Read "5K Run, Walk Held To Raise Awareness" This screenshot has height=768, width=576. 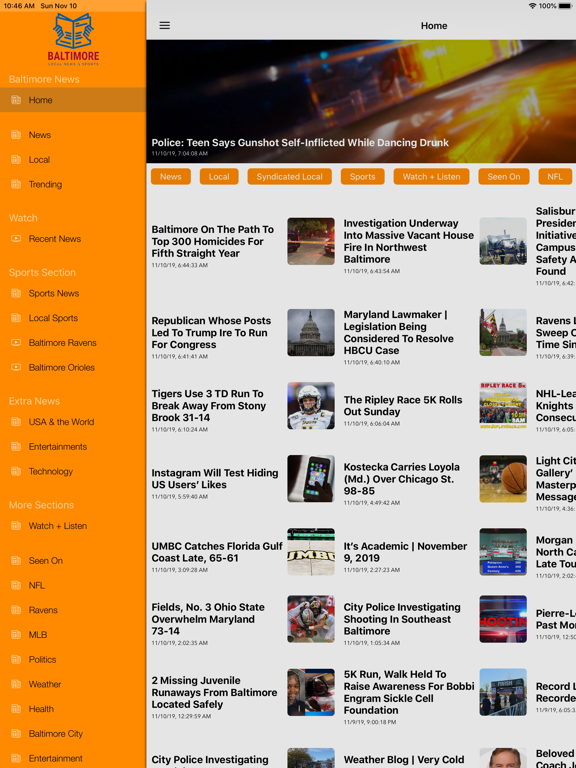point(409,693)
